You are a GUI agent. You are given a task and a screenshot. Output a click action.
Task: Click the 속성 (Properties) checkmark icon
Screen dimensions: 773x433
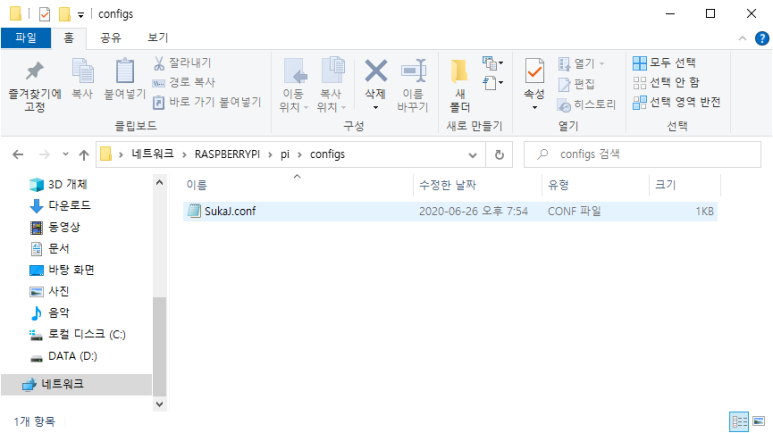pyautogui.click(x=534, y=72)
